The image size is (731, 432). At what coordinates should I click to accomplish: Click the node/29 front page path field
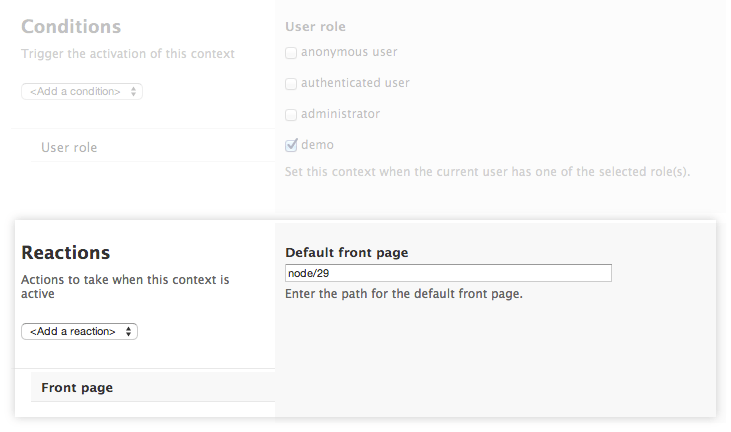point(448,273)
